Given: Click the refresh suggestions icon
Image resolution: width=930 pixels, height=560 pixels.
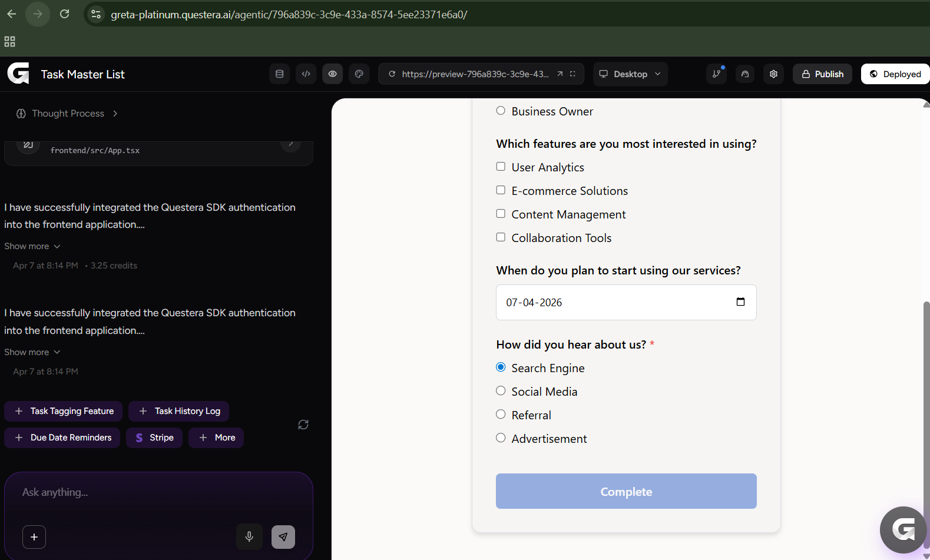Looking at the screenshot, I should point(303,425).
